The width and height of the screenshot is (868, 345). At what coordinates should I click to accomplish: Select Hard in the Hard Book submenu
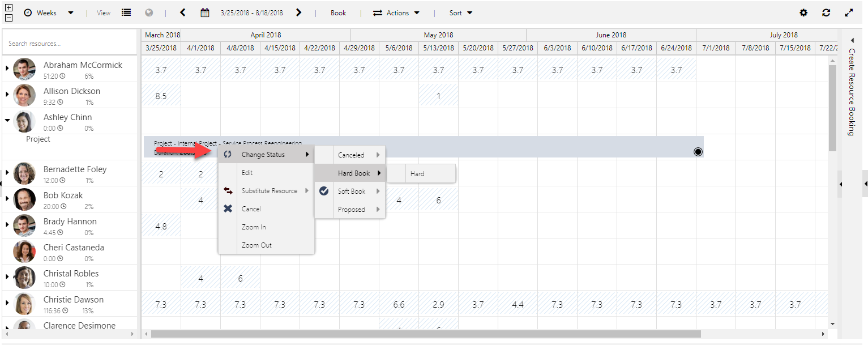[417, 174]
